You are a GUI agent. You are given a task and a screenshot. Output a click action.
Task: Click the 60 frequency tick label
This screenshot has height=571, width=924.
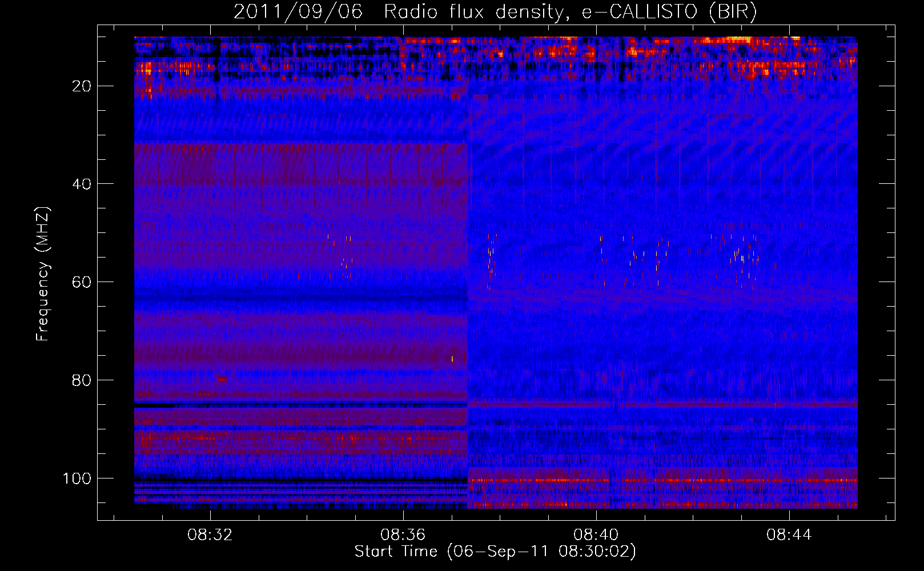pyautogui.click(x=82, y=282)
